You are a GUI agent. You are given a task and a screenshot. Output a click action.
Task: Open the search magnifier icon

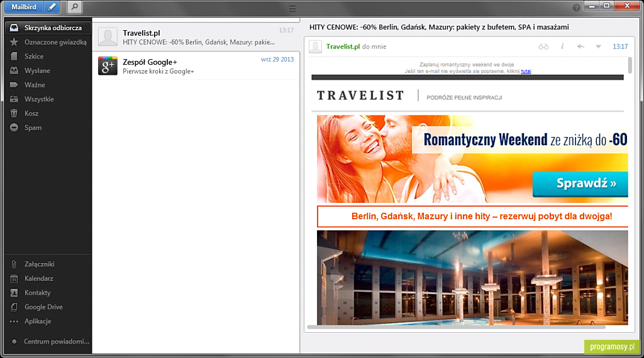[x=74, y=7]
